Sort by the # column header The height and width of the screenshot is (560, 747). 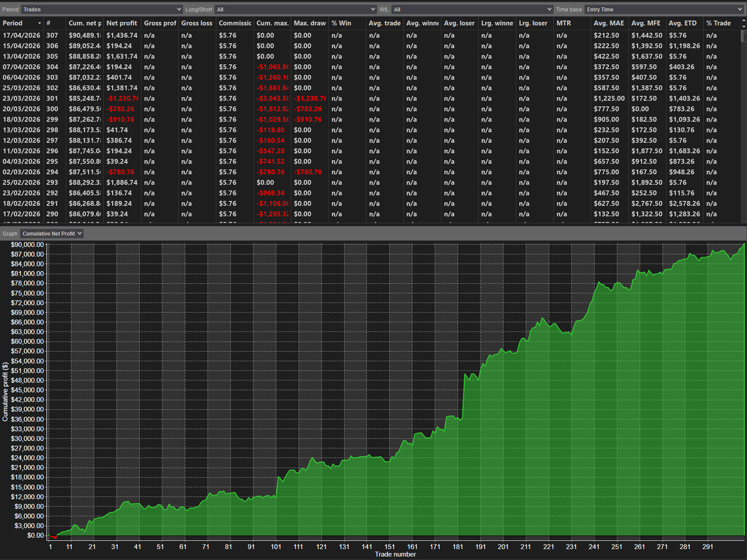tap(55, 23)
